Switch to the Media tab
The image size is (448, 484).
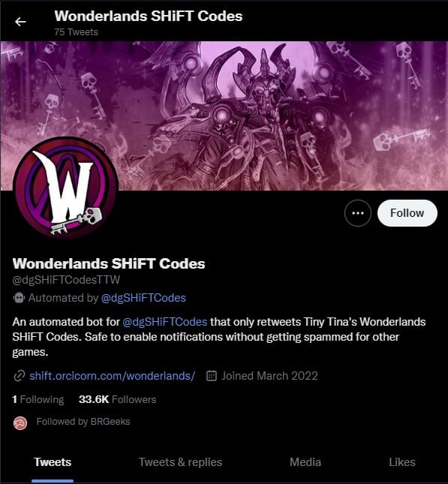305,462
